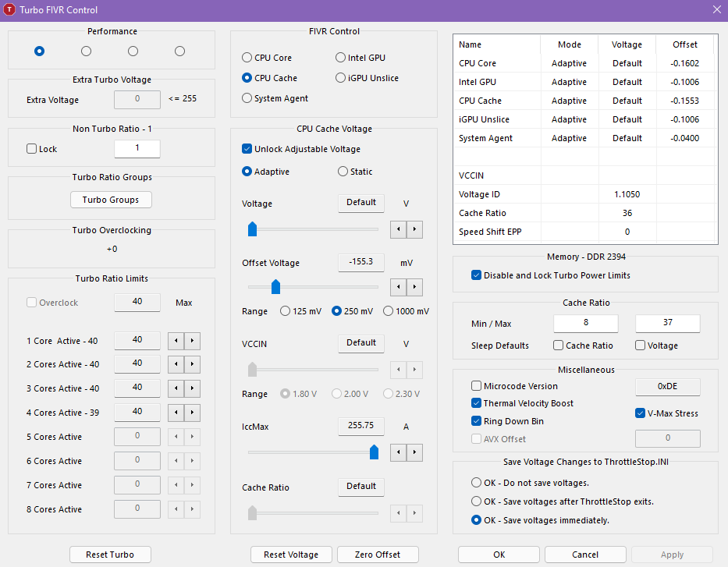
Task: Select the 125 mV range option
Action: [x=286, y=311]
